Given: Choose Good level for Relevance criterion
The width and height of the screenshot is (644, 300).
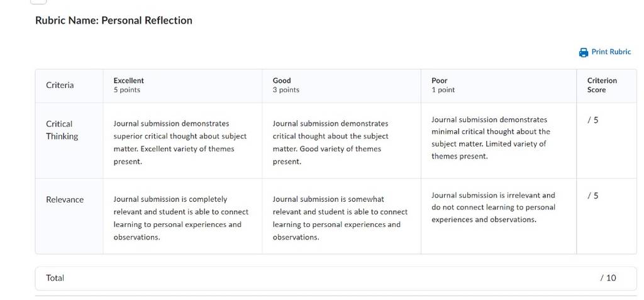Looking at the screenshot, I should [341, 216].
